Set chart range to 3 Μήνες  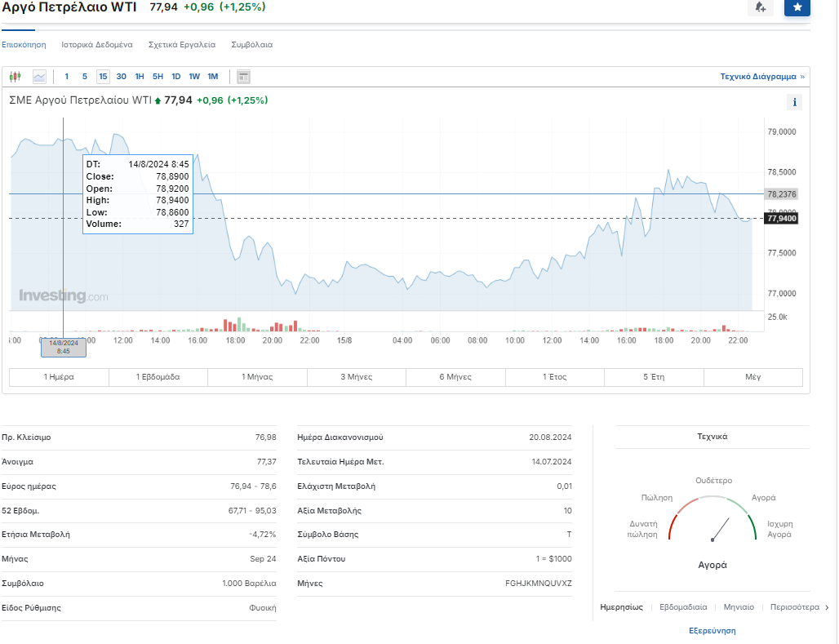[356, 377]
